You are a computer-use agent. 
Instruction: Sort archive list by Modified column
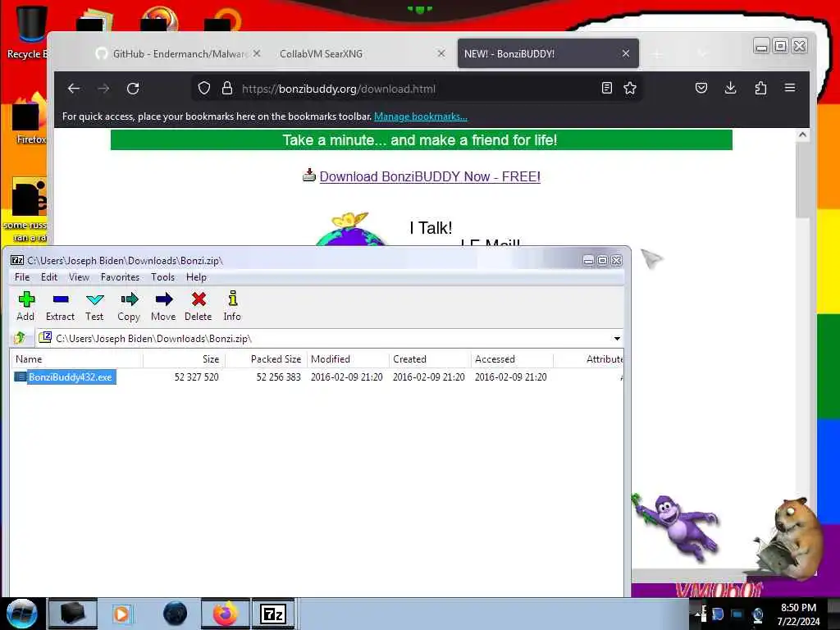pos(348,359)
